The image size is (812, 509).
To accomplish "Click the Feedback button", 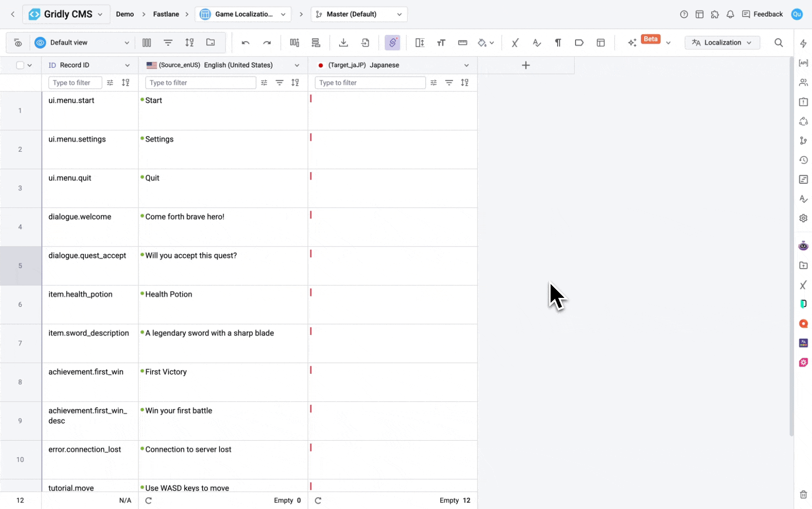I will pos(762,14).
